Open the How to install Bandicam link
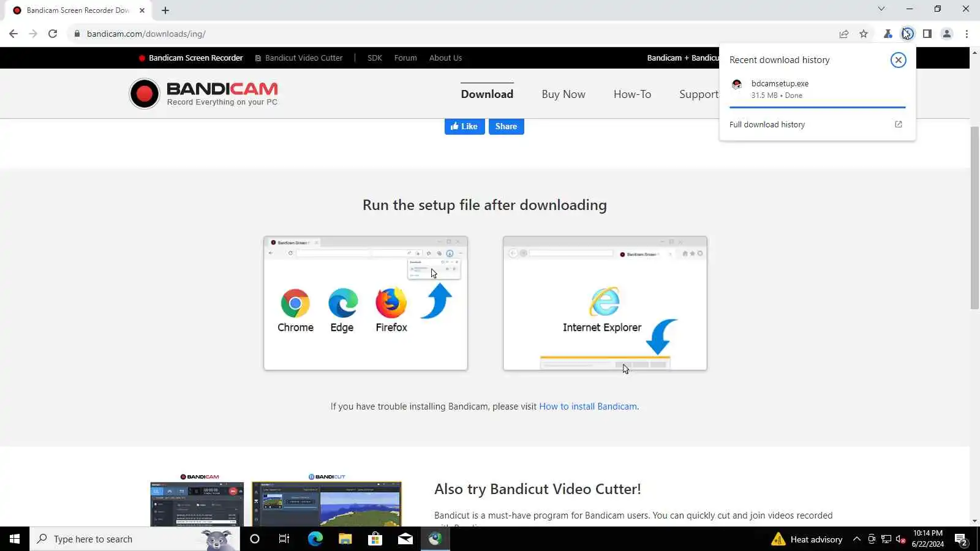The height and width of the screenshot is (551, 980). click(588, 407)
